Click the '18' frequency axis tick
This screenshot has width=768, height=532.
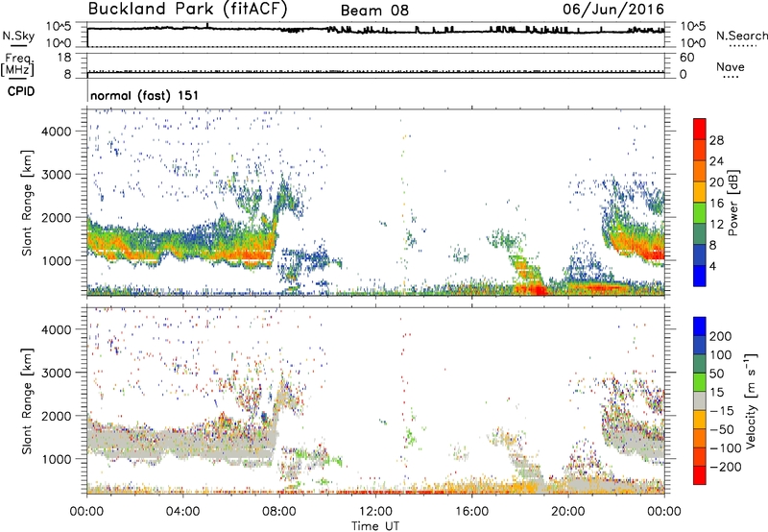point(64,58)
